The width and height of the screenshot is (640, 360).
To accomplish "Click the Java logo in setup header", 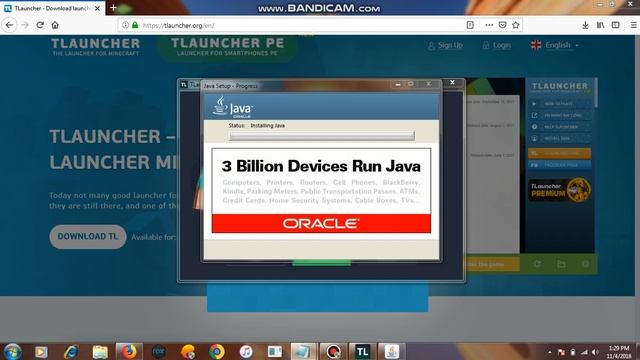I will coord(233,107).
